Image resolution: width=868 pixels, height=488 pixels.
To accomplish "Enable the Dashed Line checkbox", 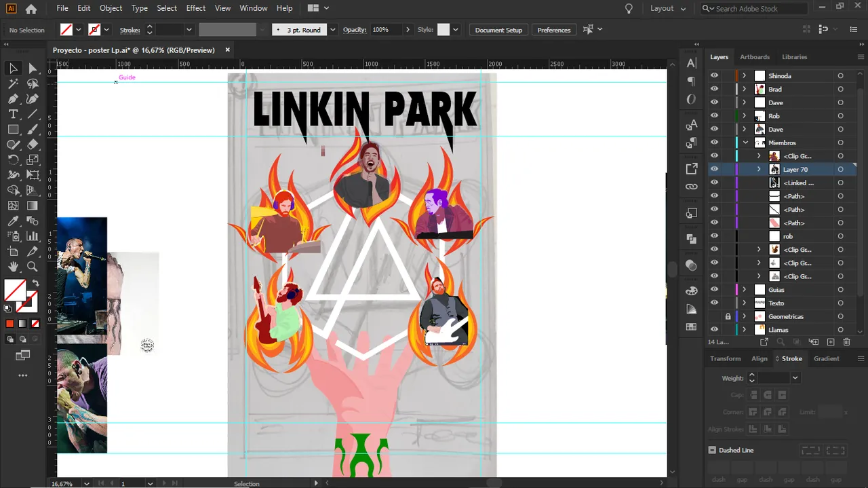I will tap(712, 450).
